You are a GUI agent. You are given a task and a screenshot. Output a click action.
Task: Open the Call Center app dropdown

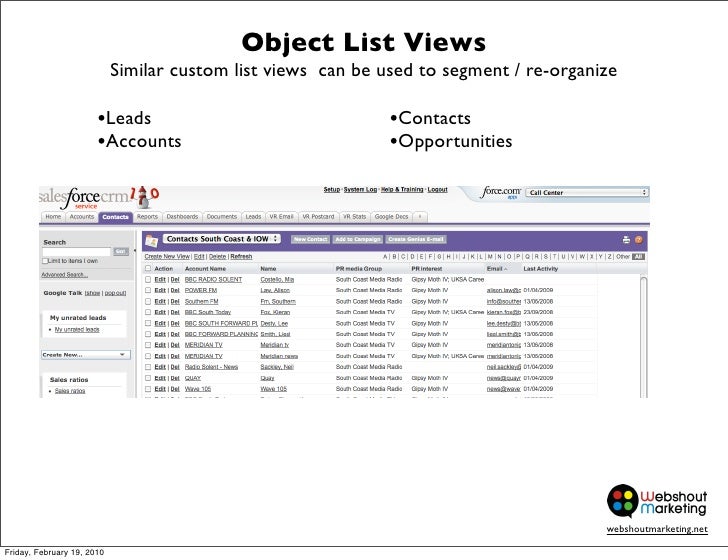[587, 192]
